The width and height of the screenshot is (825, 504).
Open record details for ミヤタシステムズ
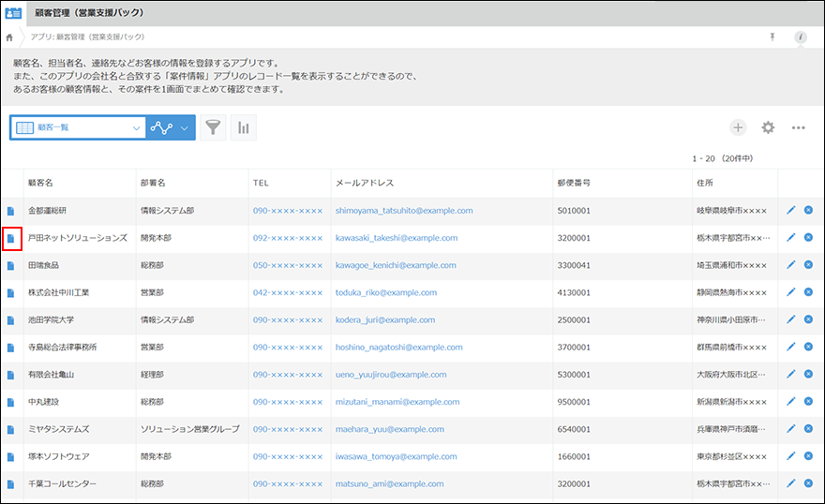point(10,429)
